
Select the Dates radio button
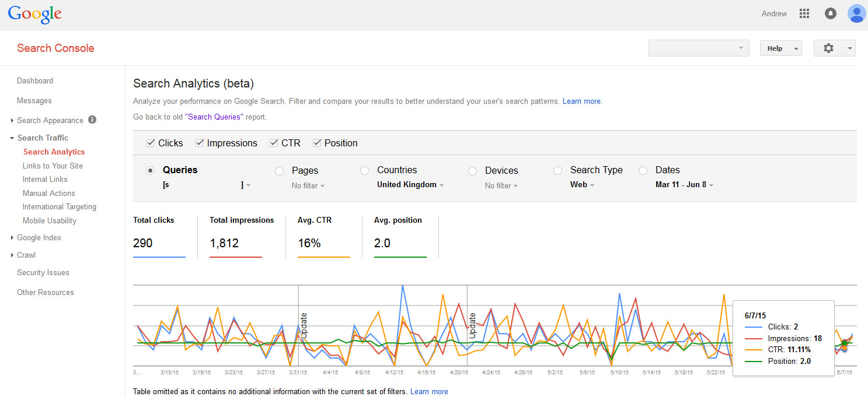click(x=643, y=170)
